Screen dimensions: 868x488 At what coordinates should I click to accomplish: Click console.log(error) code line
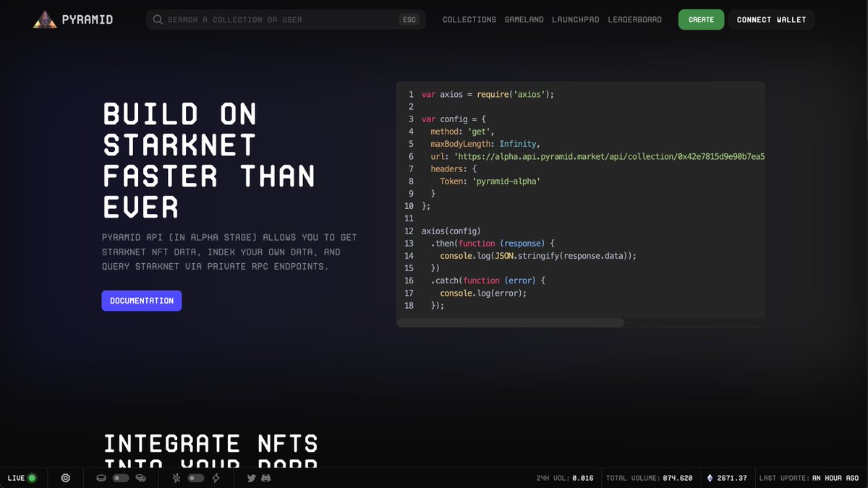pyautogui.click(x=483, y=293)
